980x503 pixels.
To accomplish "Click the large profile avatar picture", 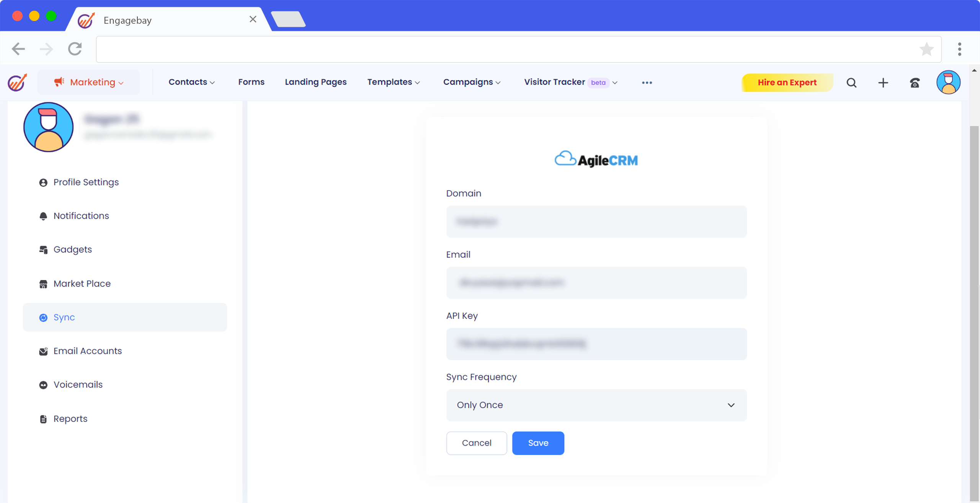I will pyautogui.click(x=48, y=127).
